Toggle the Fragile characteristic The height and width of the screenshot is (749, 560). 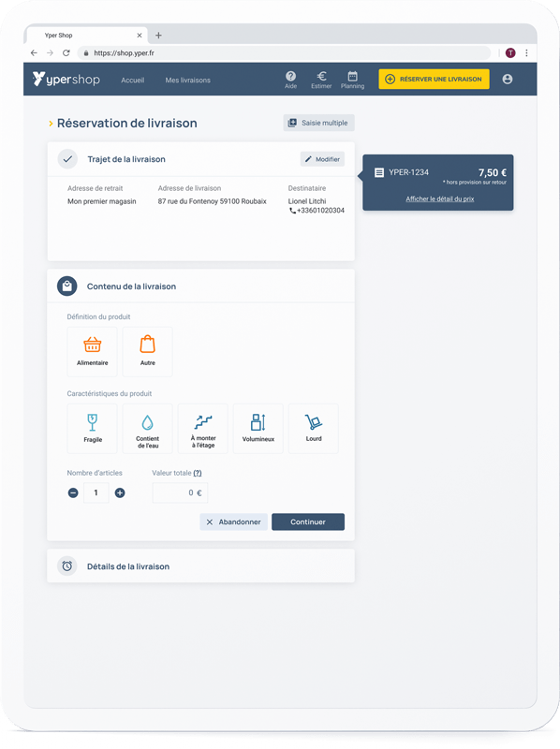point(92,429)
